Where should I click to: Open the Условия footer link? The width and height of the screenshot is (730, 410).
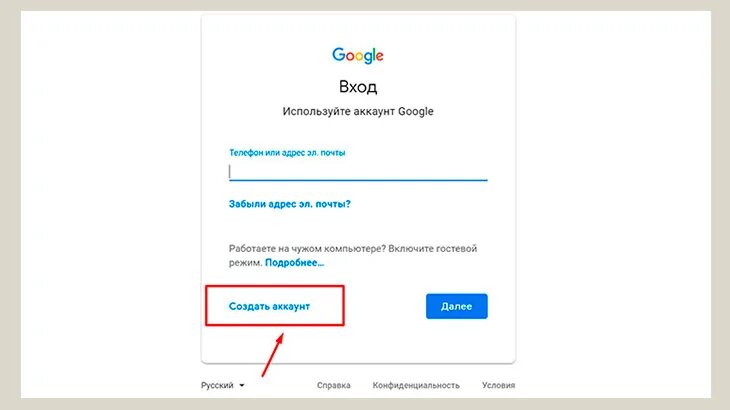pyautogui.click(x=499, y=385)
